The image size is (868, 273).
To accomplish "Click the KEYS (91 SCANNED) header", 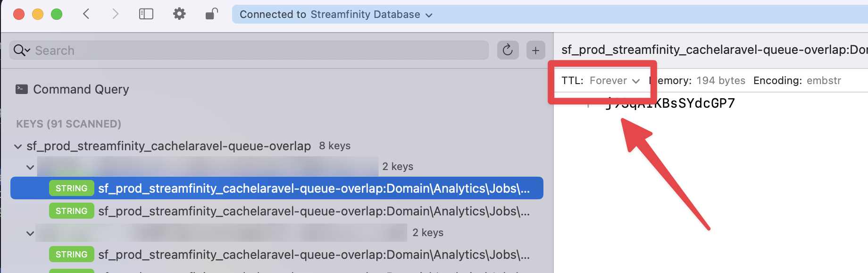I will point(68,124).
